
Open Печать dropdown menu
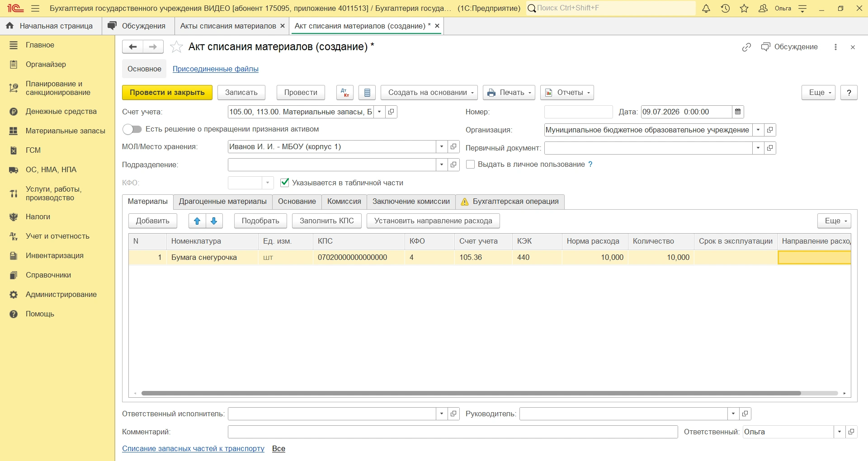pyautogui.click(x=509, y=93)
